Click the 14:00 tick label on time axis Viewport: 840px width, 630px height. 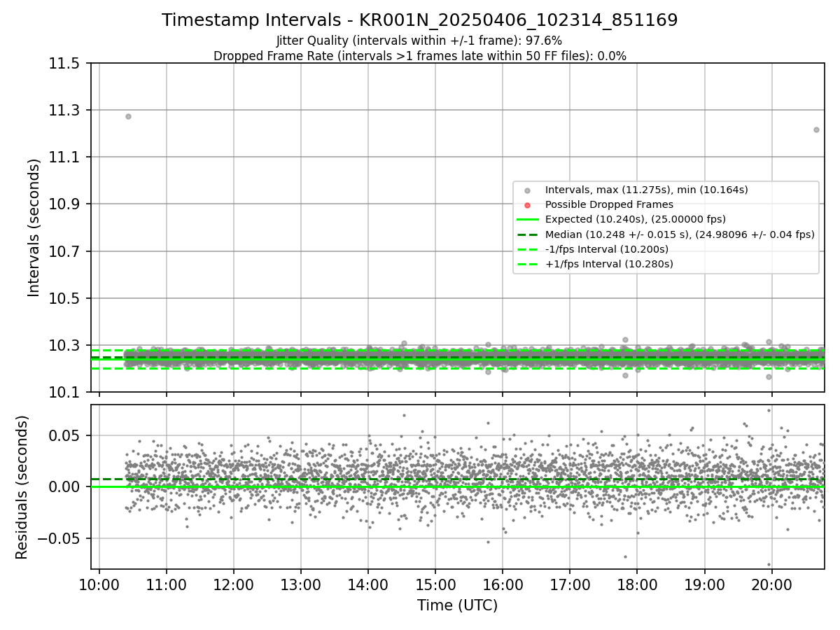pos(368,585)
